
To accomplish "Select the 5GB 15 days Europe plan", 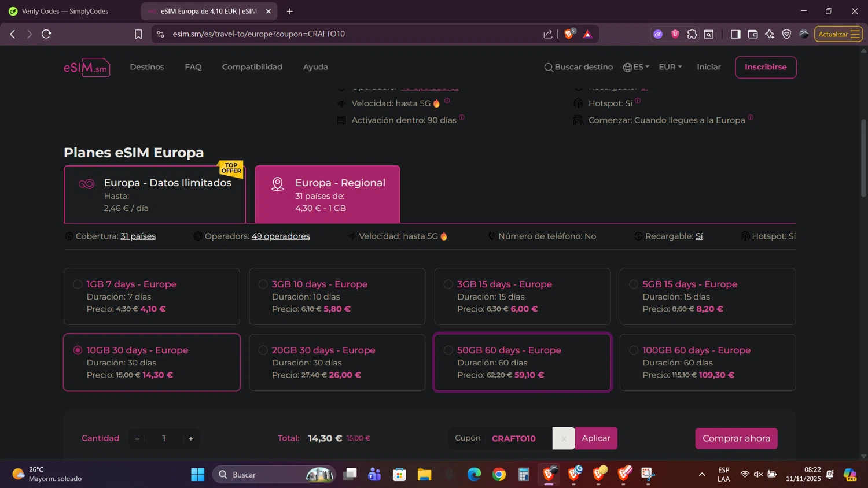I will [x=708, y=296].
